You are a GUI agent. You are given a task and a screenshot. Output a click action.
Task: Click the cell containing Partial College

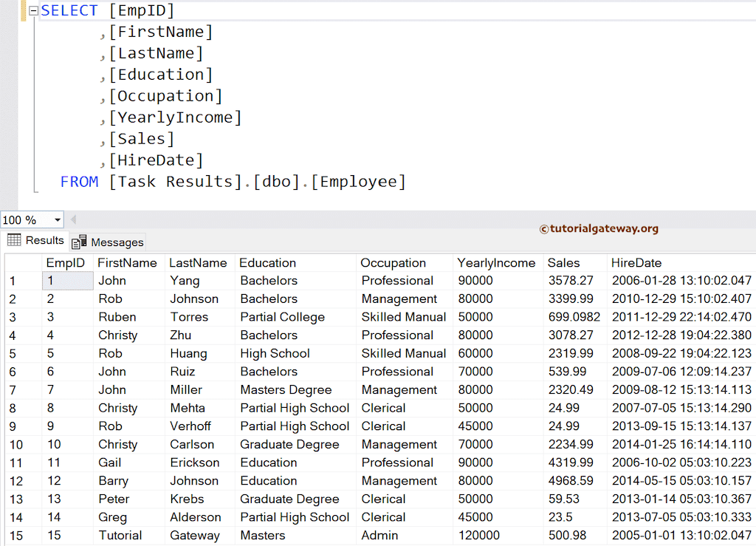[x=282, y=317]
